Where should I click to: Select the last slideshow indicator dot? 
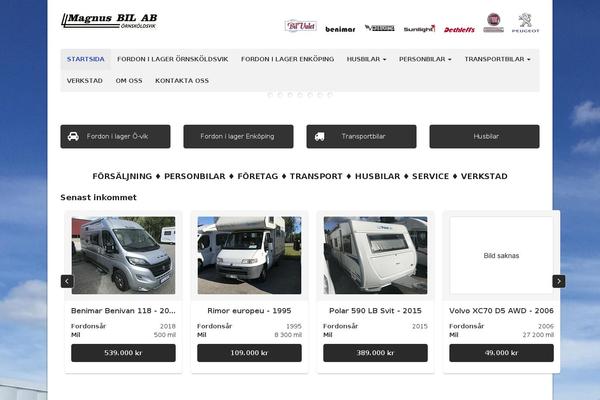click(330, 95)
